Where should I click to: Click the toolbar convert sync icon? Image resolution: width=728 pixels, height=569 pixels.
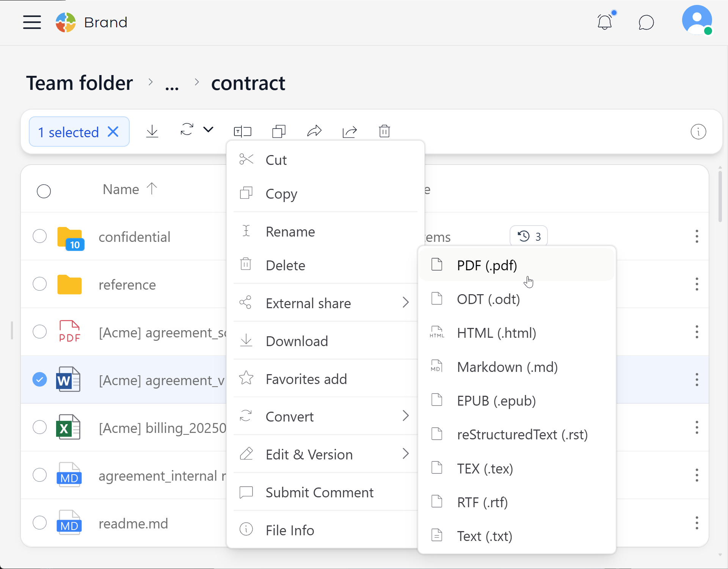(x=187, y=130)
